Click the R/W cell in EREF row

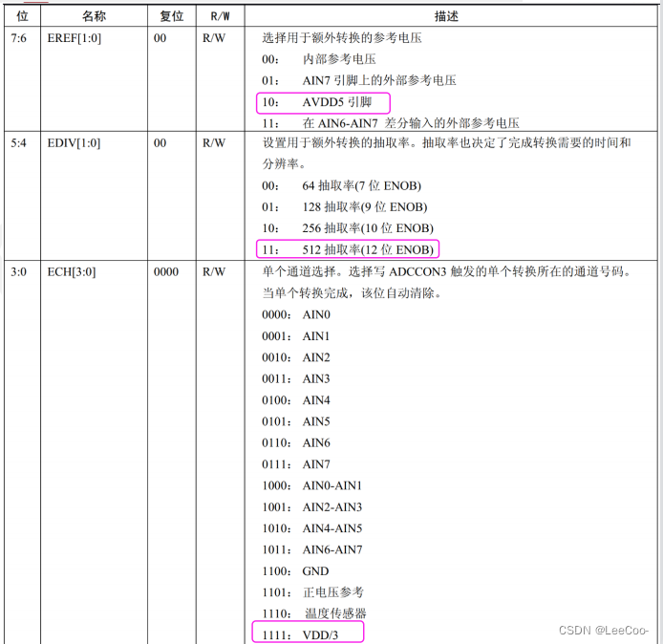click(x=221, y=78)
